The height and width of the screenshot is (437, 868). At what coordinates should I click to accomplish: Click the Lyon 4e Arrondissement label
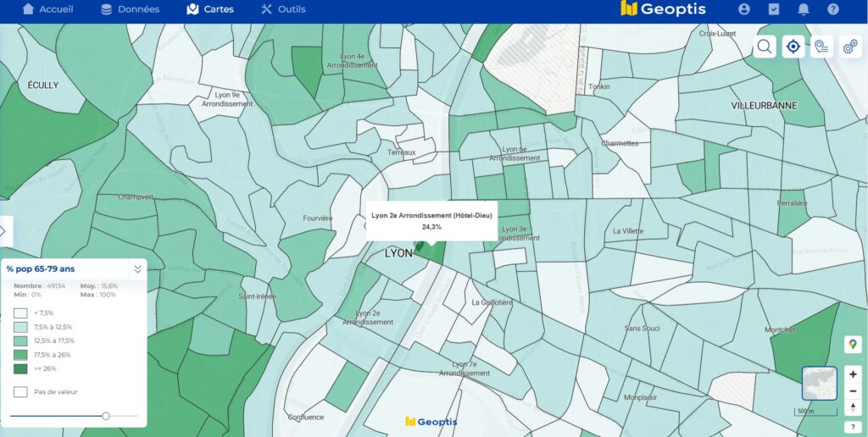click(x=352, y=61)
